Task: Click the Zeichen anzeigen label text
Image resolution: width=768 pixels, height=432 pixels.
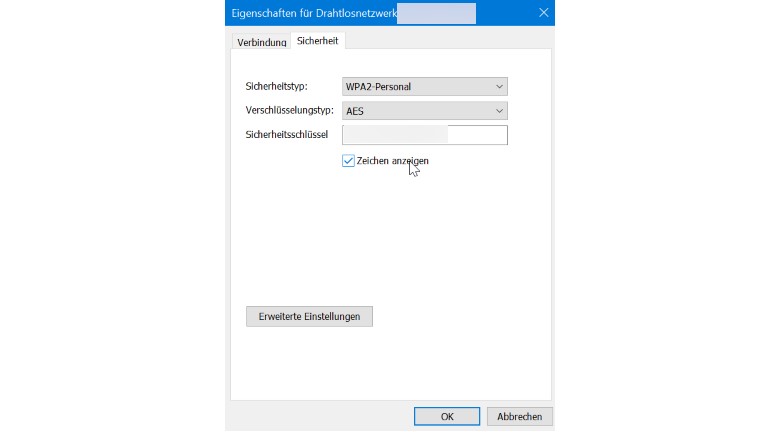Action: point(392,160)
